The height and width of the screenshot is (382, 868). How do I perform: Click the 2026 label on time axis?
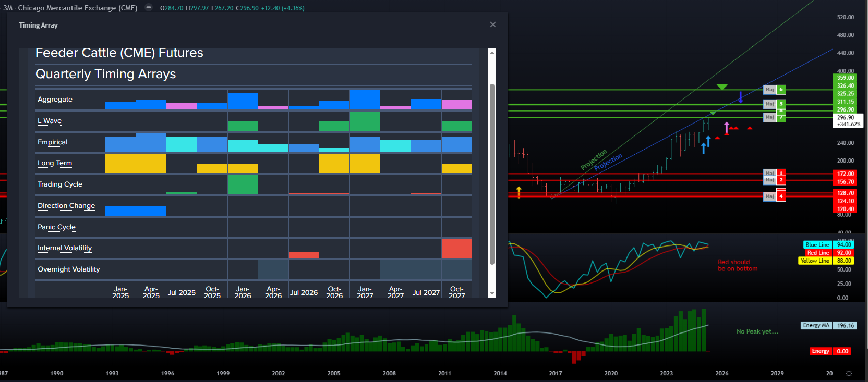(722, 373)
